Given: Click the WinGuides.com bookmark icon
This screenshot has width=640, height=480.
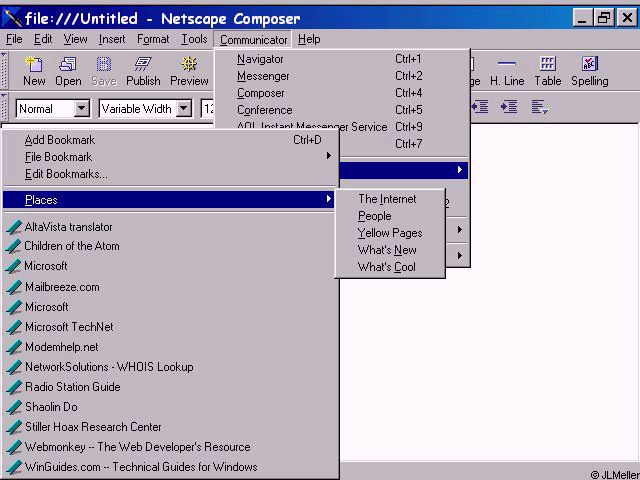Looking at the screenshot, I should coord(14,467).
